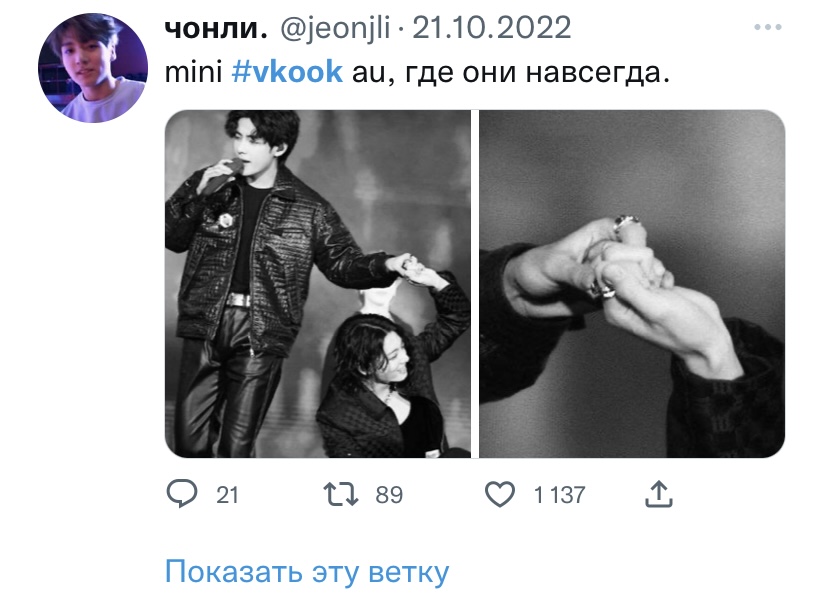This screenshot has height=610, width=826.
Task: Open the @jeonjli username handle
Action: [x=335, y=28]
